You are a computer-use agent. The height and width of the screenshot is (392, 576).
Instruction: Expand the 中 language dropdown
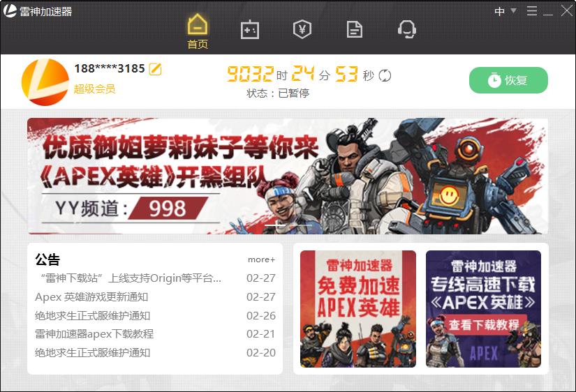coord(505,11)
